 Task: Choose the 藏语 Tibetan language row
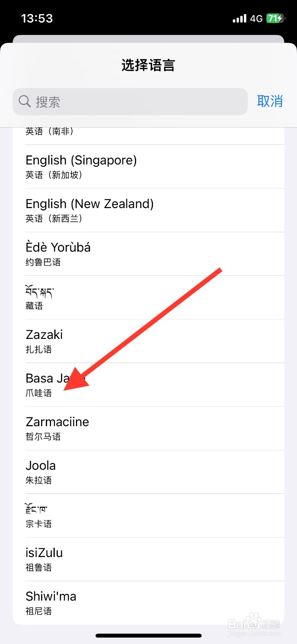click(x=148, y=297)
